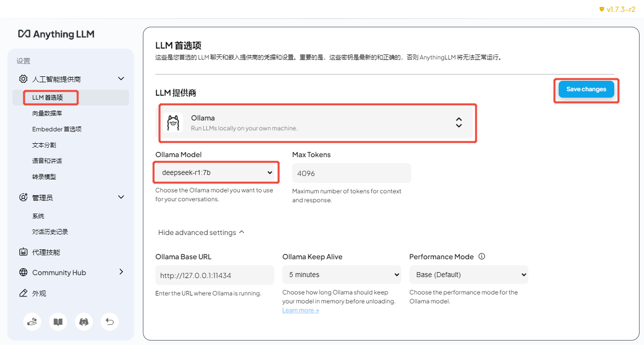Click the LLM 首选项 page heading
Viewport: 644px width, 345px height.
(179, 46)
